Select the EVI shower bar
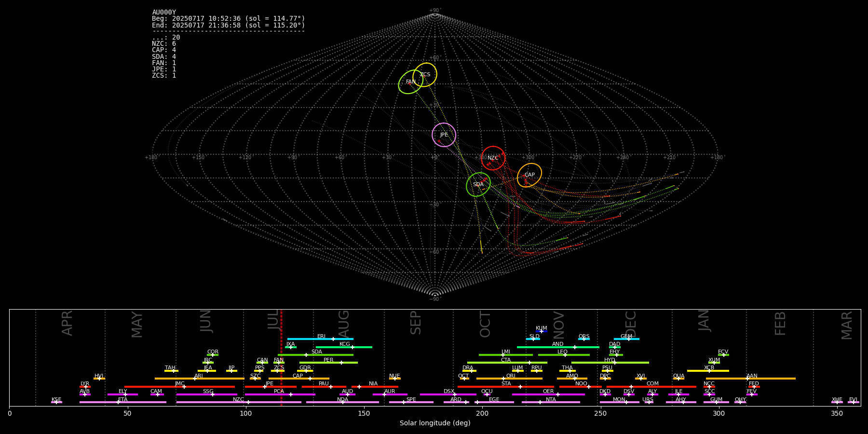This screenshot has height=434, width=868. (x=854, y=402)
